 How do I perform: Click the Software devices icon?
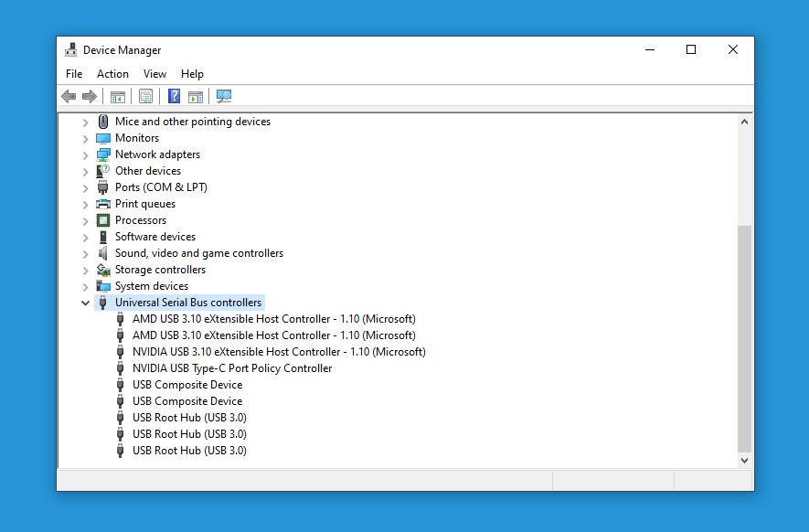click(103, 237)
